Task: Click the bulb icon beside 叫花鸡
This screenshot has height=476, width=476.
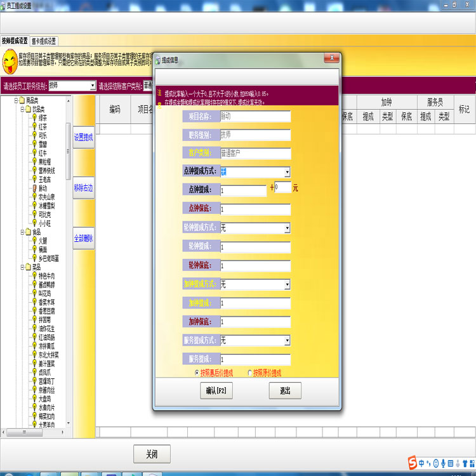Action: tap(34, 293)
